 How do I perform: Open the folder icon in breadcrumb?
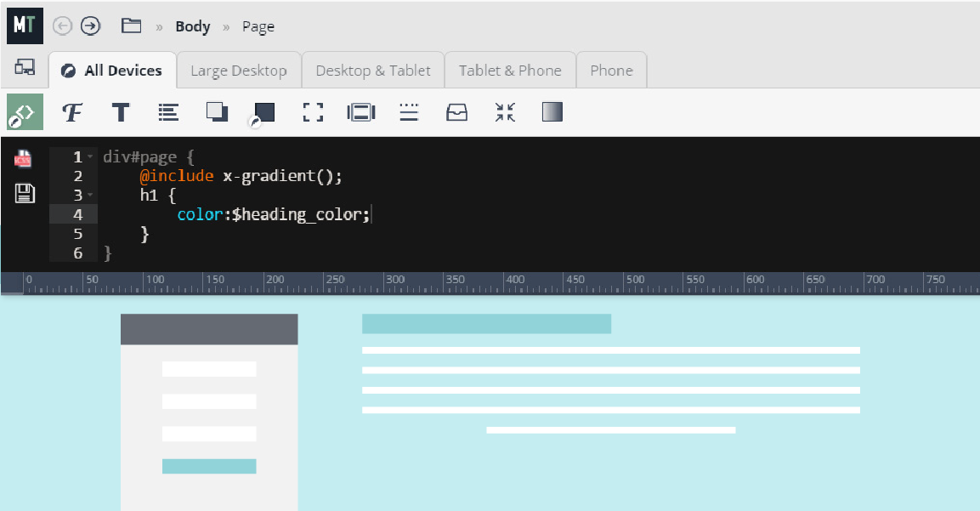131,26
